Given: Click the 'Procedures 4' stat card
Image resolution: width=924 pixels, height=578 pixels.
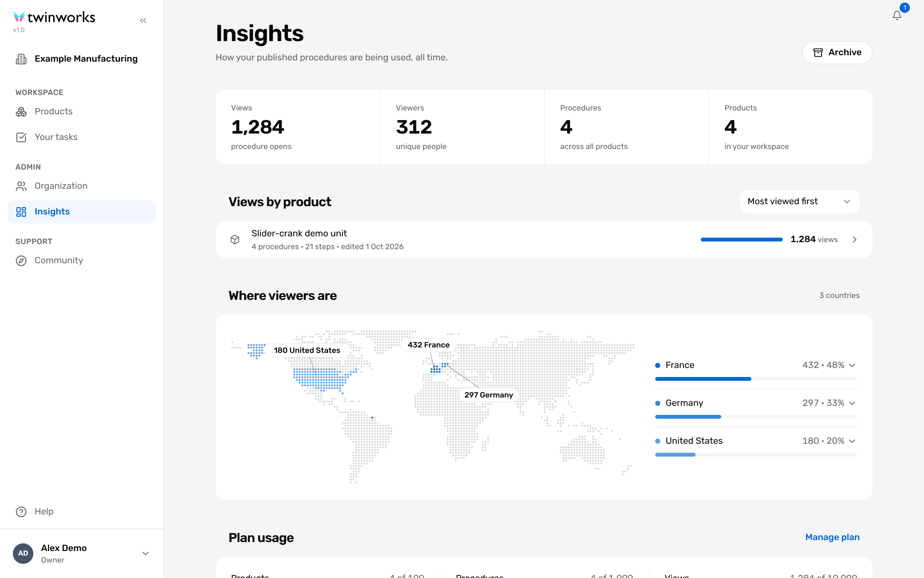Looking at the screenshot, I should click(626, 127).
